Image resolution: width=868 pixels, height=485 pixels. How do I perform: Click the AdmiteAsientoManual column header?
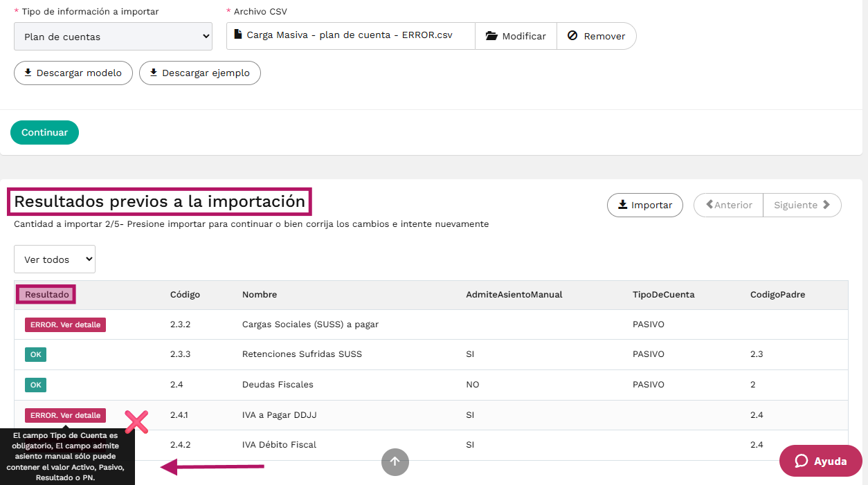(x=514, y=295)
